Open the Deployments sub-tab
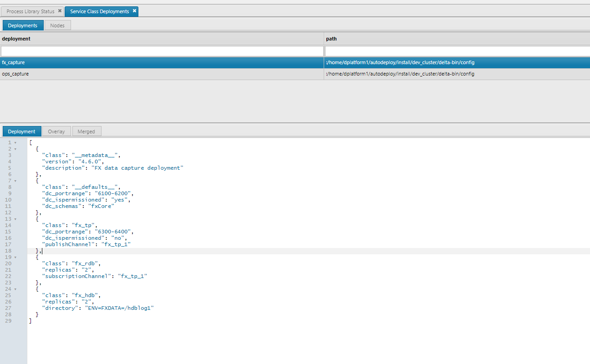 tap(23, 25)
